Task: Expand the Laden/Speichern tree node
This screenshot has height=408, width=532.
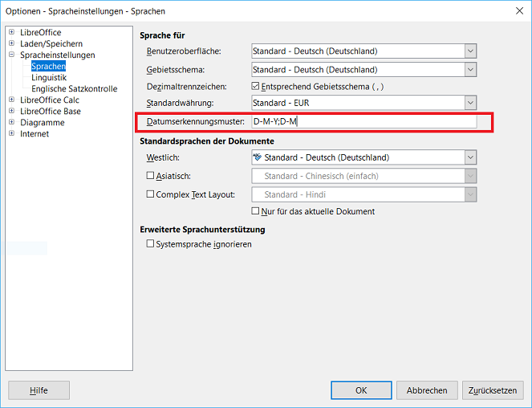Action: tap(12, 44)
